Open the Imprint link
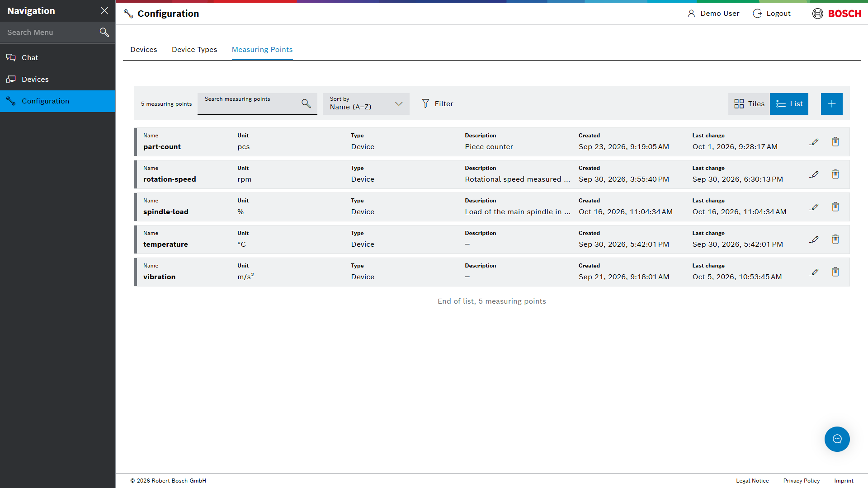This screenshot has width=868, height=488. coord(844,481)
